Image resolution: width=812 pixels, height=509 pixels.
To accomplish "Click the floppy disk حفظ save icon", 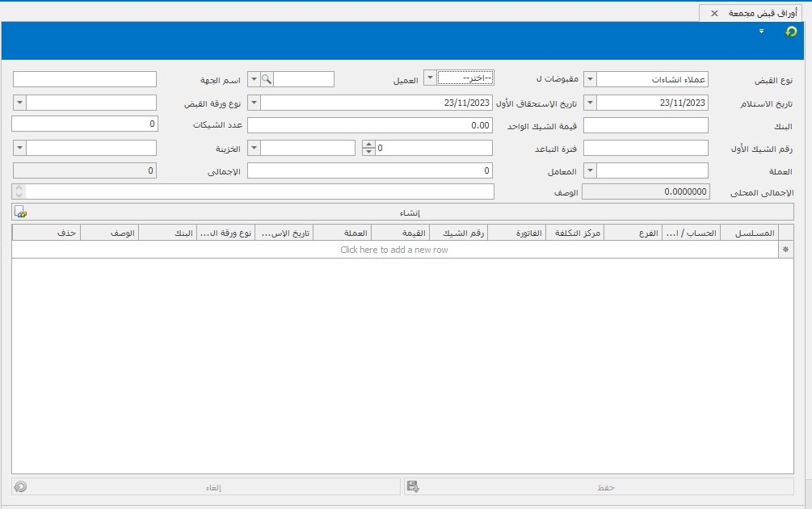I will pyautogui.click(x=413, y=486).
